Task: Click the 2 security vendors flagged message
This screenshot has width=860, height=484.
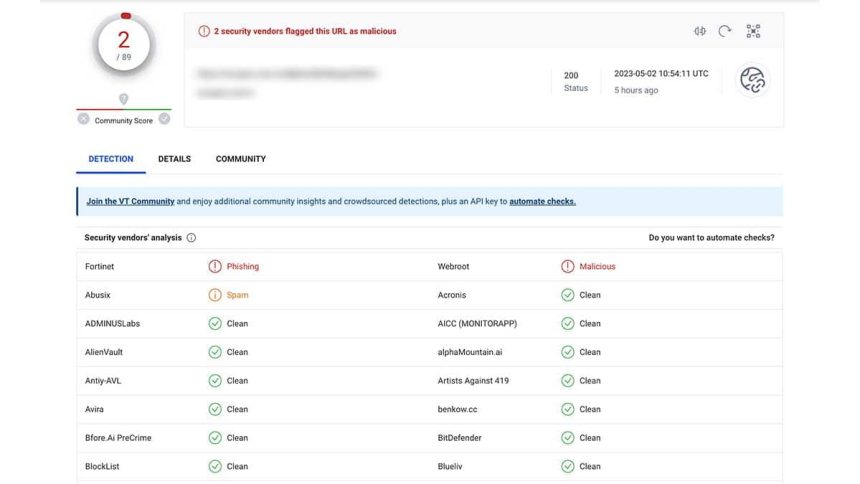Action: tap(305, 31)
